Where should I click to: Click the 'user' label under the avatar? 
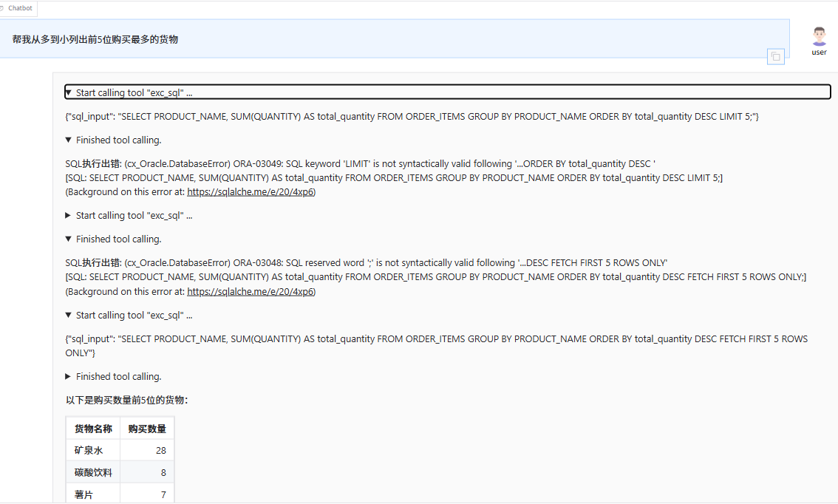coord(819,52)
